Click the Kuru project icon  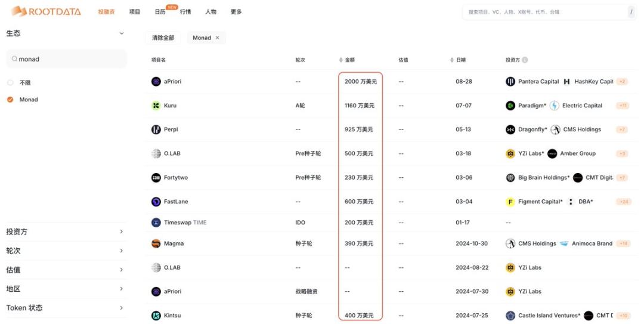tap(156, 106)
